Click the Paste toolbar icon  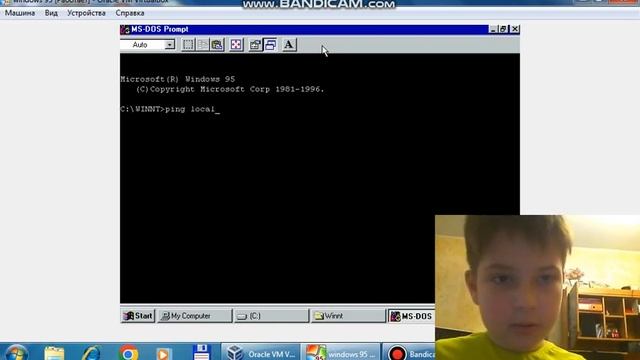click(x=217, y=44)
